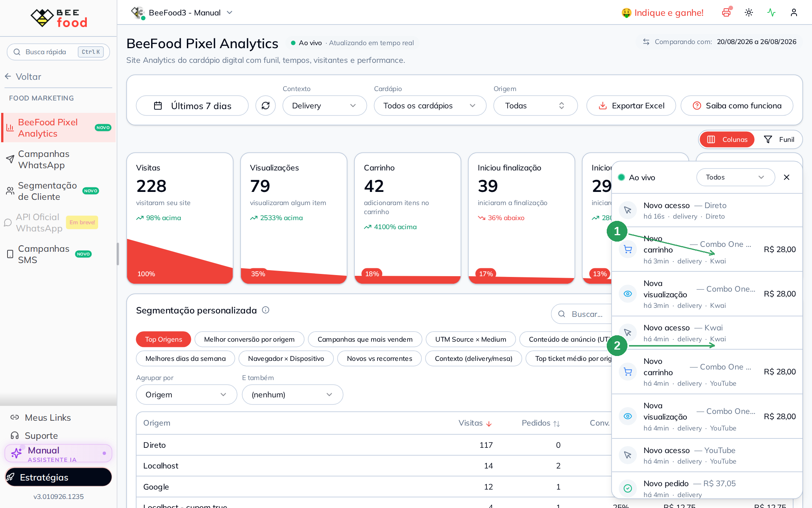Select Navegador × Dispositivo chip

286,359
